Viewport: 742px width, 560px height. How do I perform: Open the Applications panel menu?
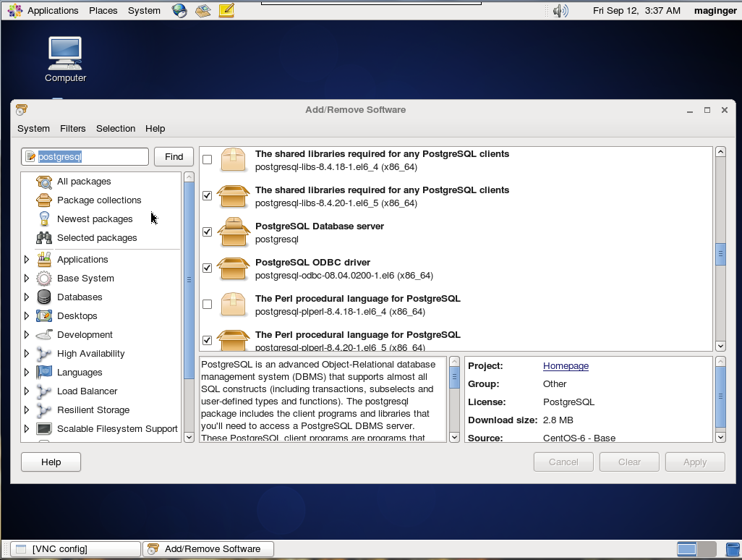point(53,10)
